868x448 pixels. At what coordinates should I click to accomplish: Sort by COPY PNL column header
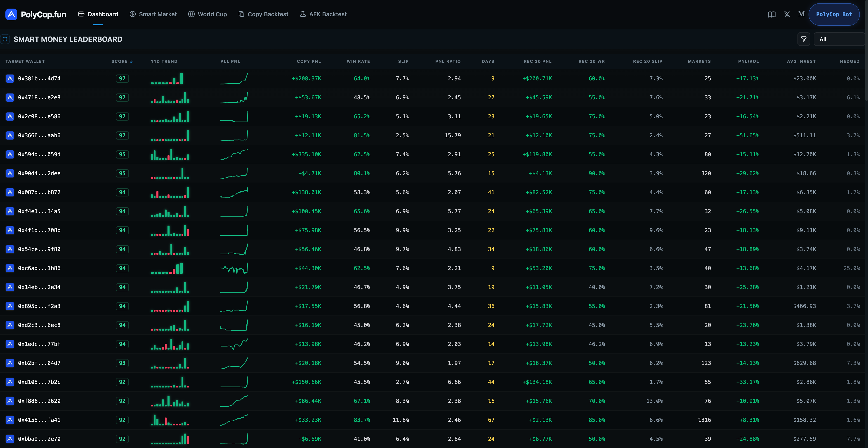pyautogui.click(x=309, y=61)
